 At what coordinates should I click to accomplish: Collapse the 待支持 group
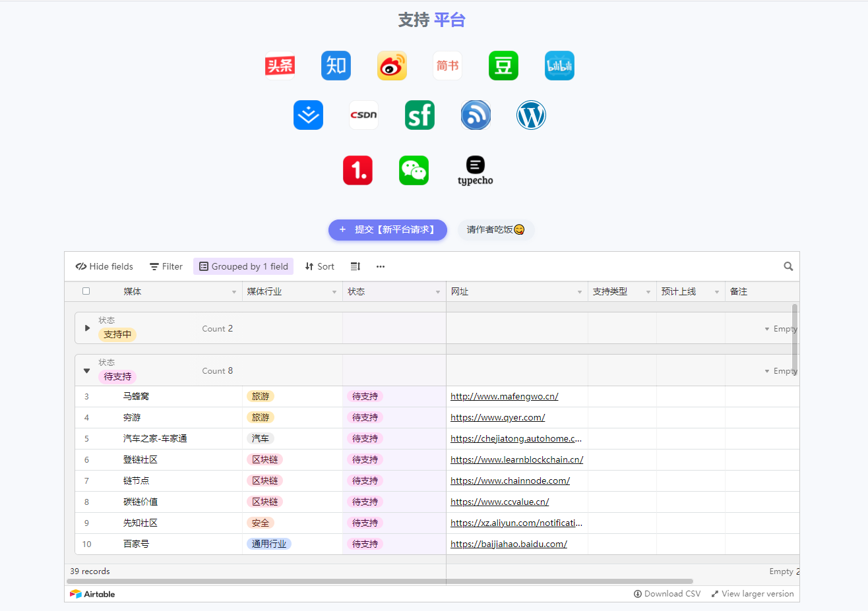coord(86,370)
